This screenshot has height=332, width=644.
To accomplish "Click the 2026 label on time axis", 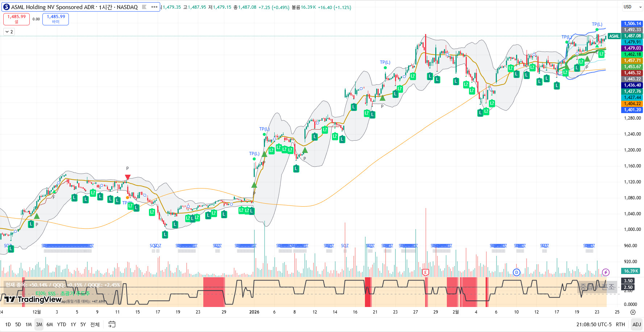I will 254,312.
